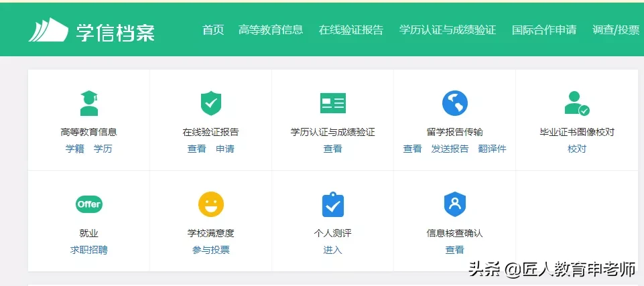Viewport: 644px width, 286px height.
Task: Open 国际合作申请 in the navigation bar
Action: [543, 29]
